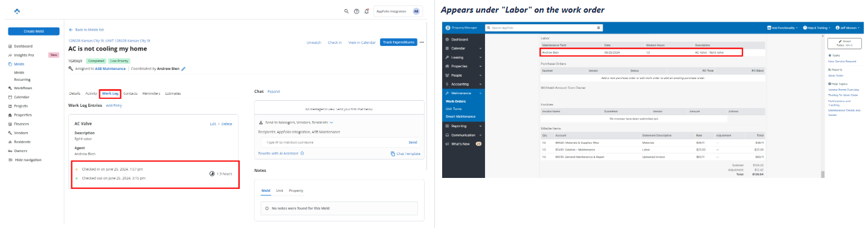Switch to the Work Log tab
Viewport: 868px width, 228px height.
click(x=110, y=93)
